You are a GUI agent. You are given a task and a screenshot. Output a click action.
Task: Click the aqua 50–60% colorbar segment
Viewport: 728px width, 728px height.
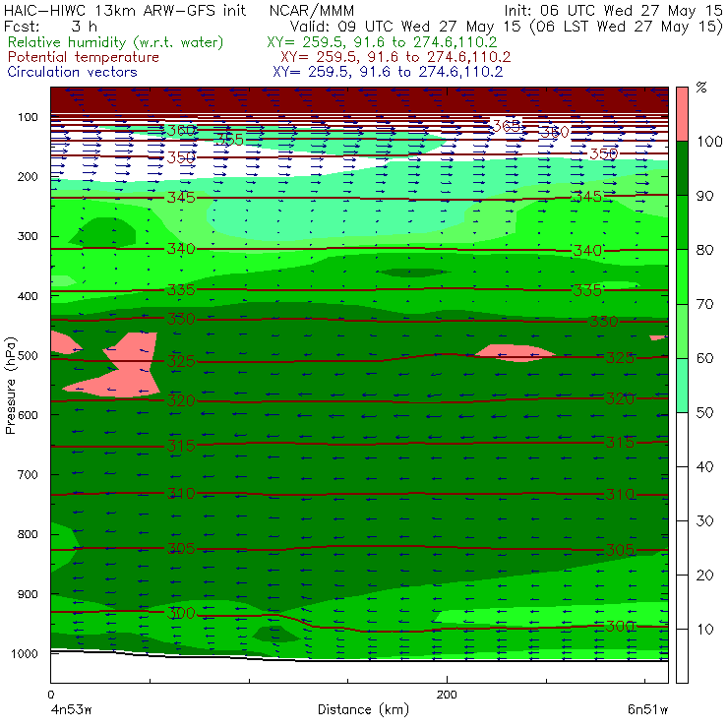point(682,386)
